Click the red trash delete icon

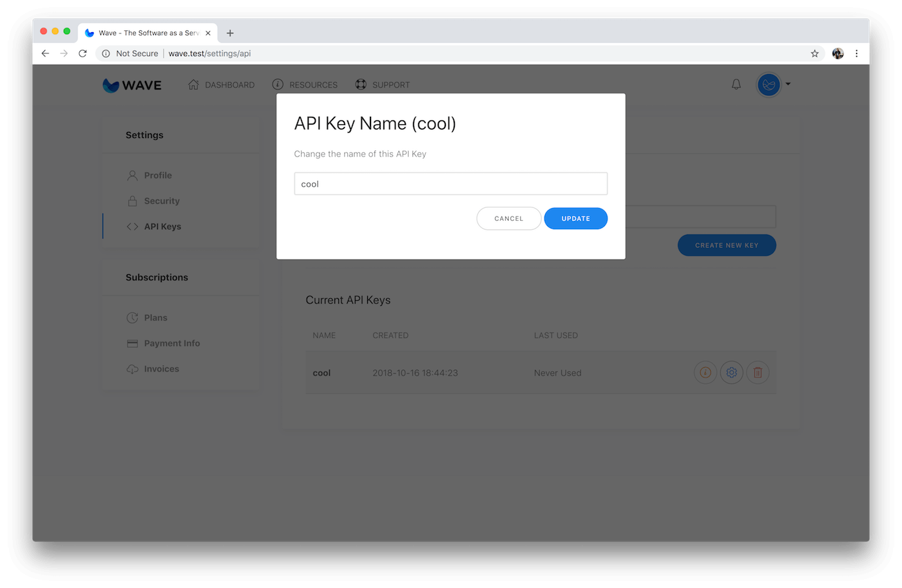click(758, 372)
